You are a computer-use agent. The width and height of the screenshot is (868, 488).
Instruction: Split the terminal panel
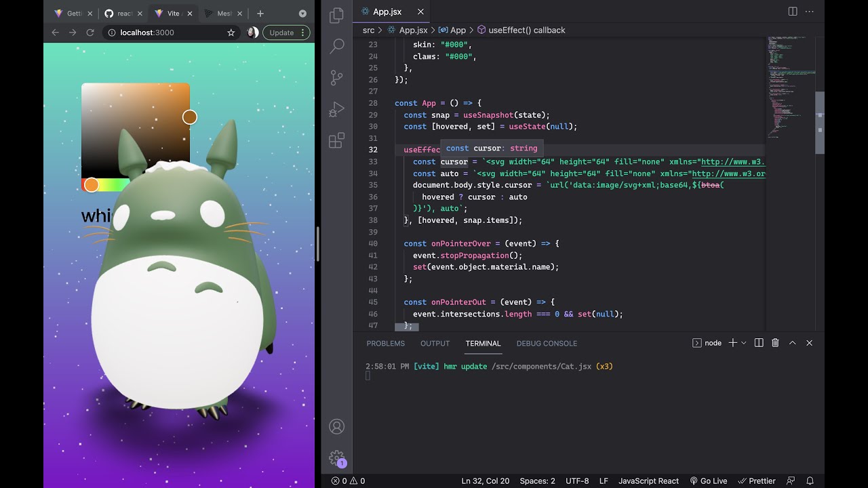pos(759,343)
